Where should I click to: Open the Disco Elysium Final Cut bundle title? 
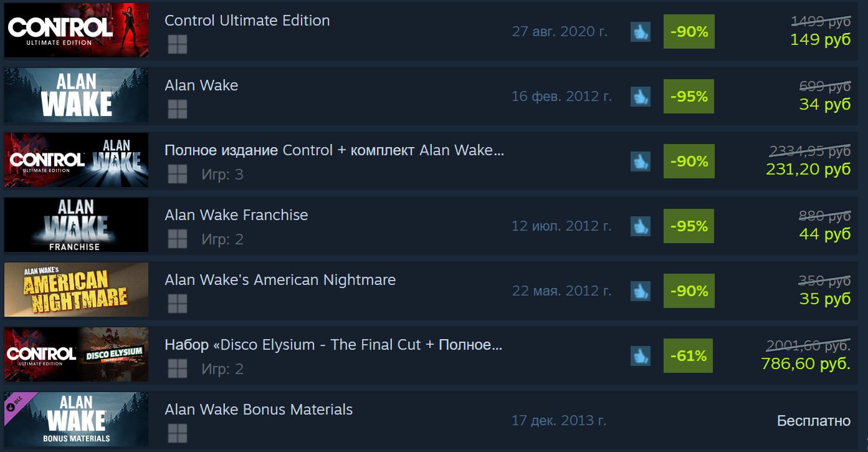pos(333,345)
